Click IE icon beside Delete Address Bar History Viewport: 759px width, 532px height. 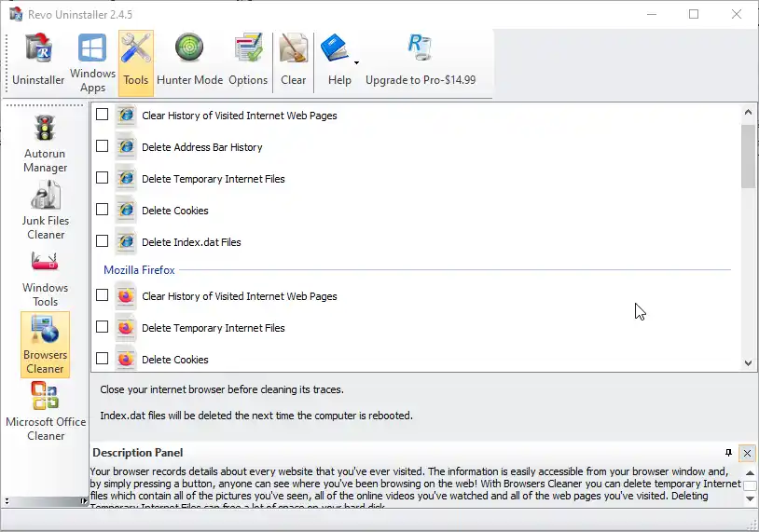coord(126,146)
